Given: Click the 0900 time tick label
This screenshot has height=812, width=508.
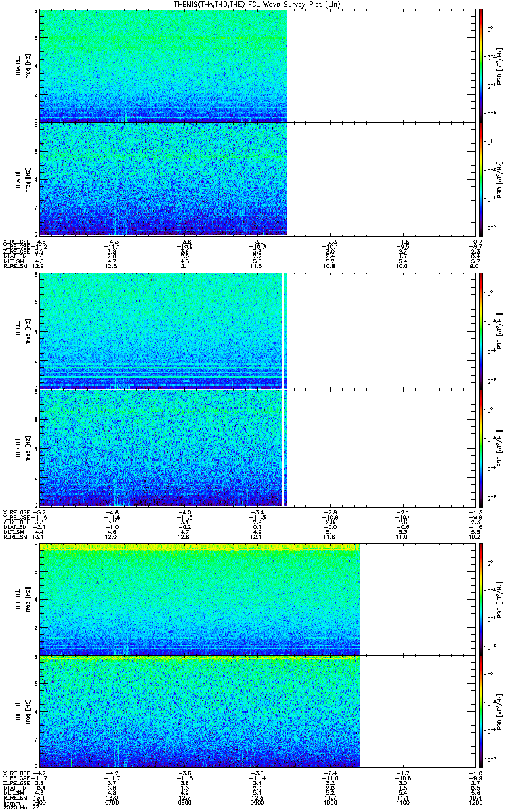Looking at the screenshot, I should (x=256, y=803).
